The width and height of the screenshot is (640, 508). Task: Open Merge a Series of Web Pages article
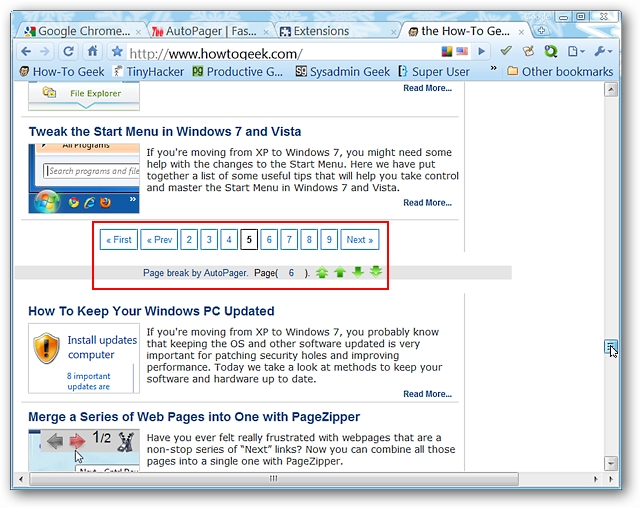(x=194, y=417)
